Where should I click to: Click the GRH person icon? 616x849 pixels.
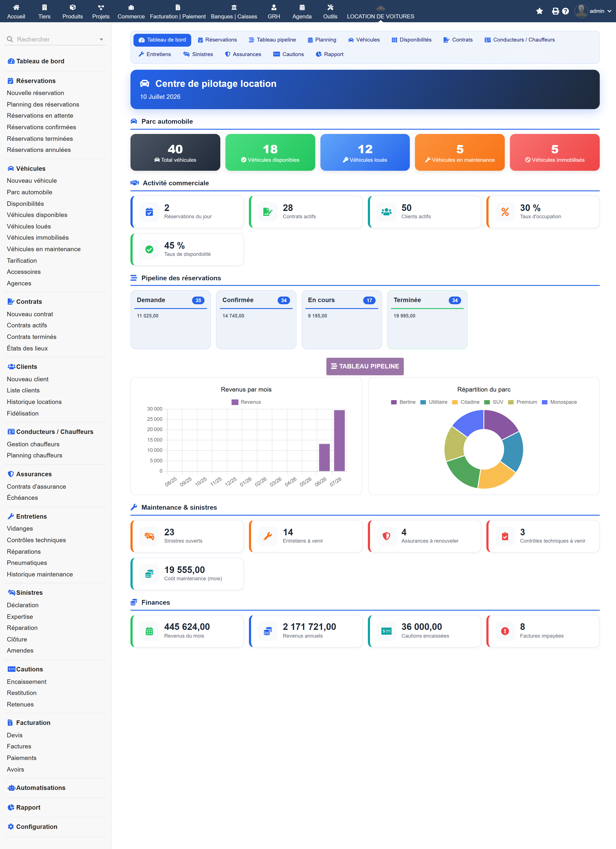(274, 7)
